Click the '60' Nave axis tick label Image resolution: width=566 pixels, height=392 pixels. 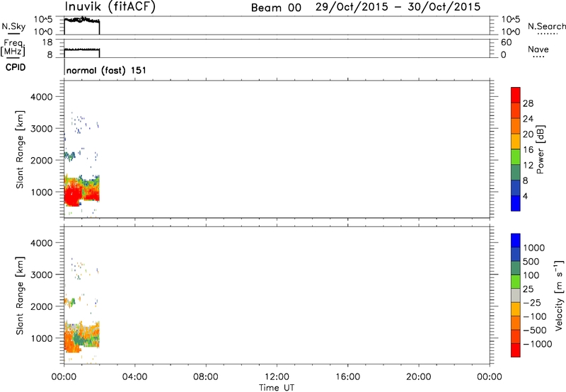pos(506,42)
